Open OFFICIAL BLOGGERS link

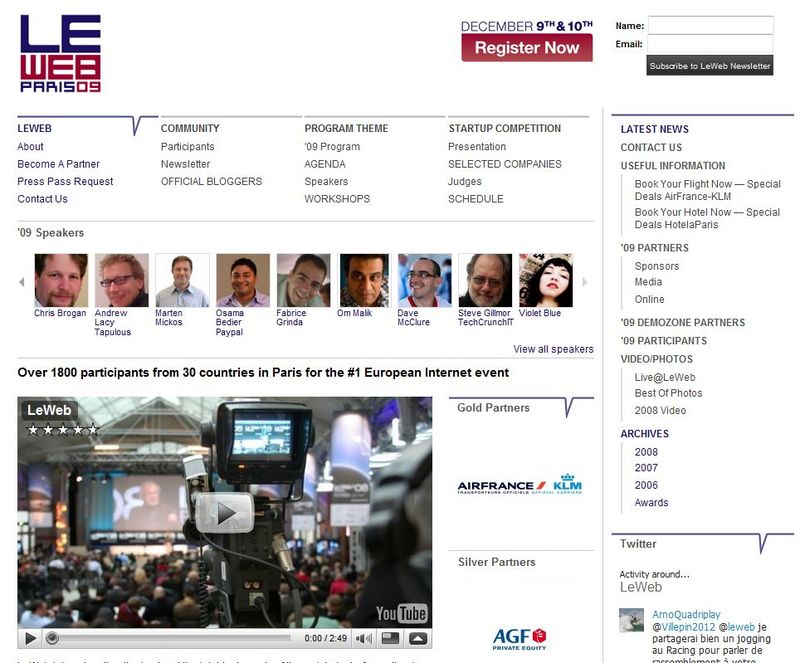point(211,181)
